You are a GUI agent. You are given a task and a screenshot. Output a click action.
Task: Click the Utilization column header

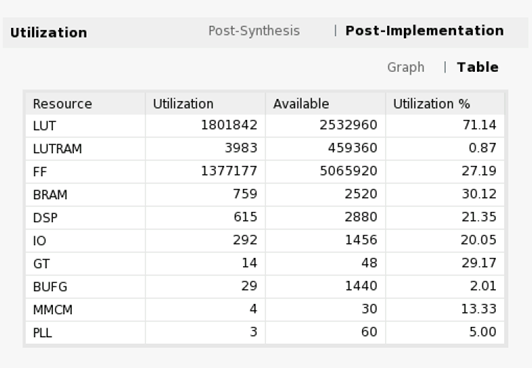click(205, 104)
